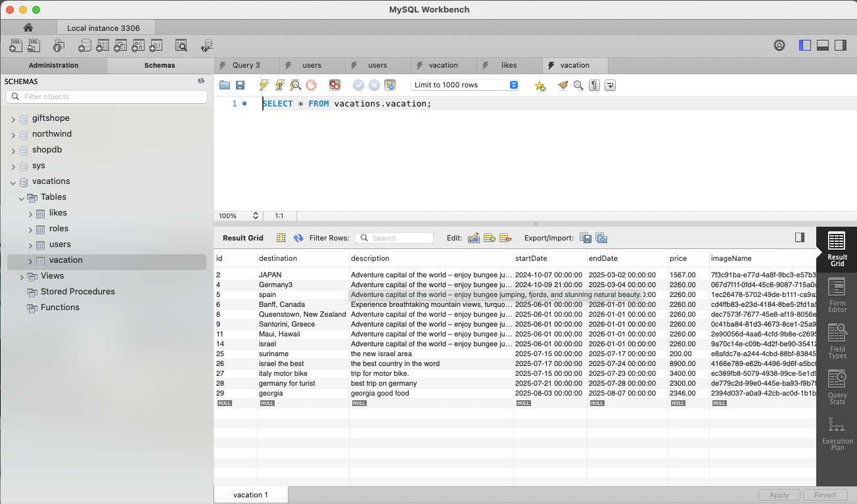Filter schema objects search field

coord(106,97)
